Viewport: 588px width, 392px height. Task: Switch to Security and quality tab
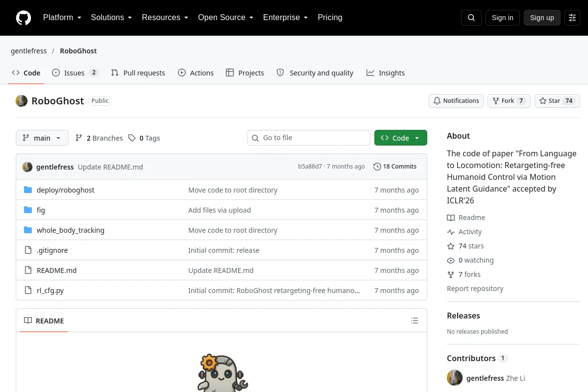(x=315, y=73)
